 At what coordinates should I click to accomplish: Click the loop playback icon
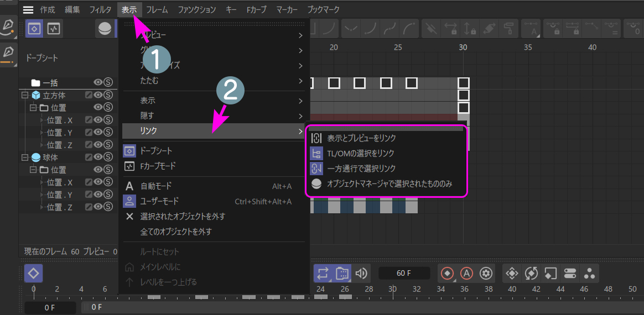(x=323, y=273)
